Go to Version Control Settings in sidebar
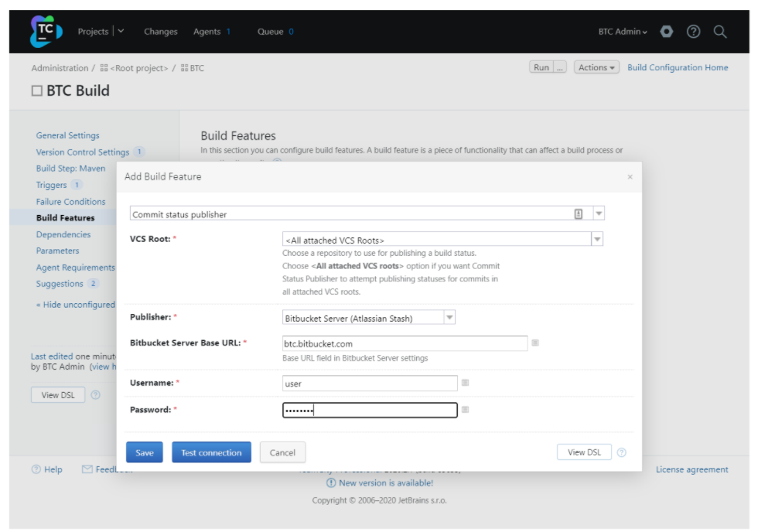758x532 pixels. tap(83, 152)
